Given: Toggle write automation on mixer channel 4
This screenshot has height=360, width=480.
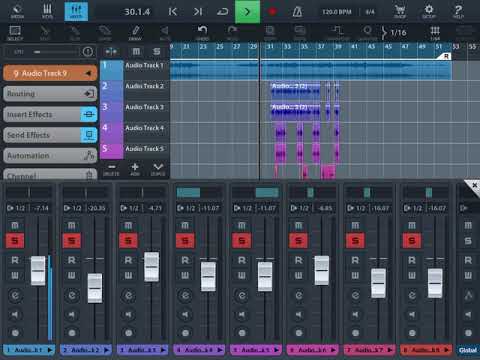Looking at the screenshot, I should tap(185, 276).
